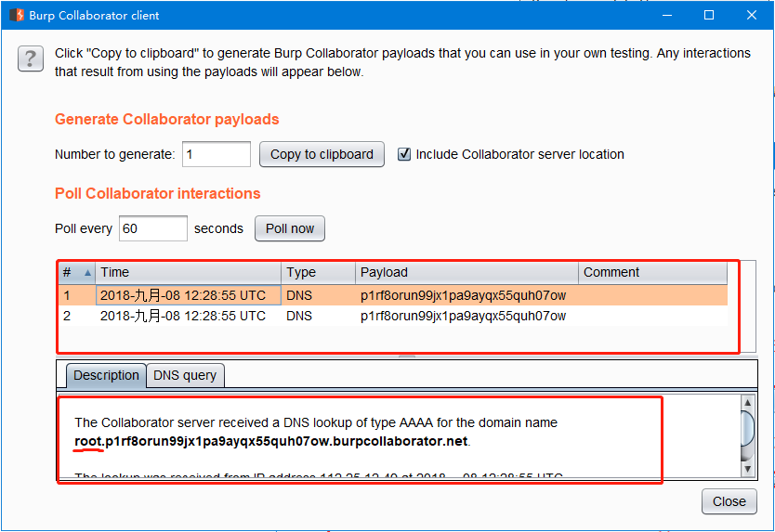Screen dimensions: 775x532
Task: Switch to the DNS query tab
Action: [185, 375]
